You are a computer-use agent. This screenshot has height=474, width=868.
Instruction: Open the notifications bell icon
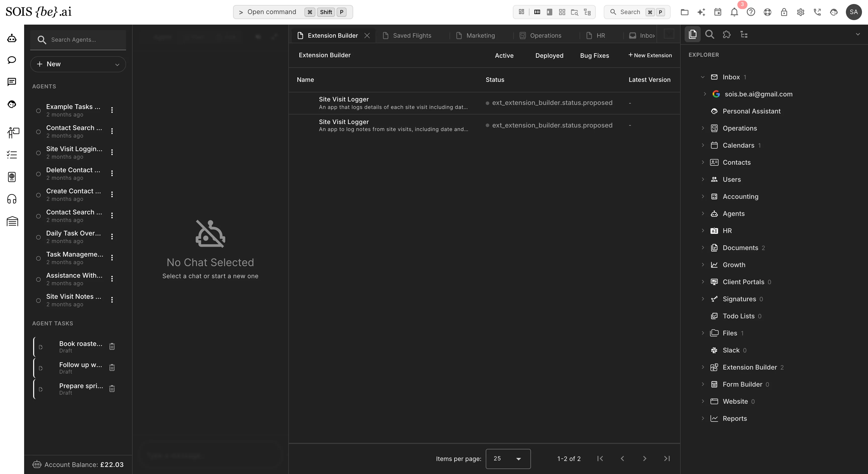tap(734, 12)
